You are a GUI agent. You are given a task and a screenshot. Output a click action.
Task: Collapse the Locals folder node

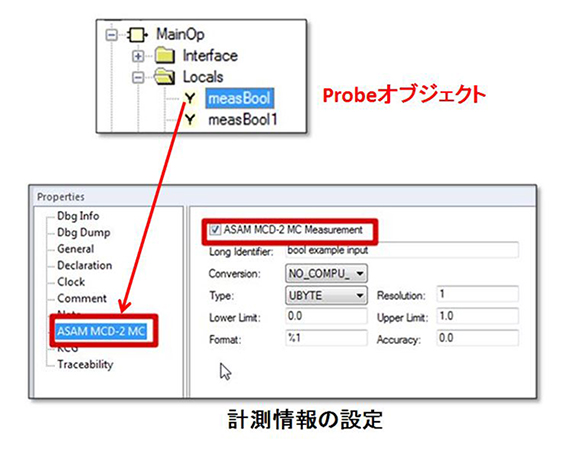point(138,77)
